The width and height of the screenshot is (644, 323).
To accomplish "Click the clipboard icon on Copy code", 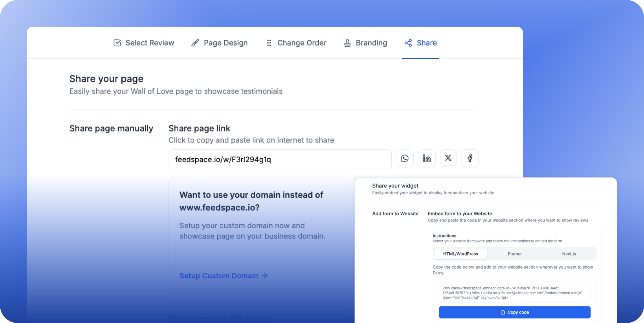I will (503, 312).
